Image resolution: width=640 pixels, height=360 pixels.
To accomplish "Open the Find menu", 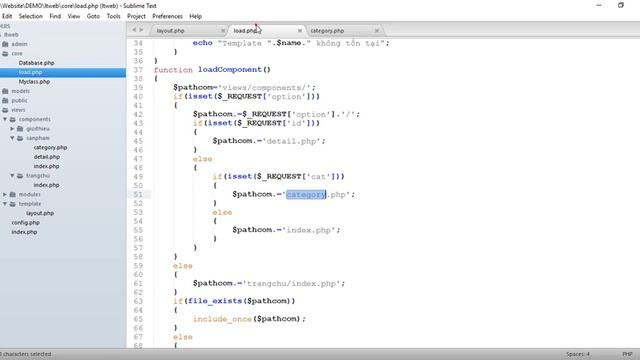I will pyautogui.click(x=55, y=16).
